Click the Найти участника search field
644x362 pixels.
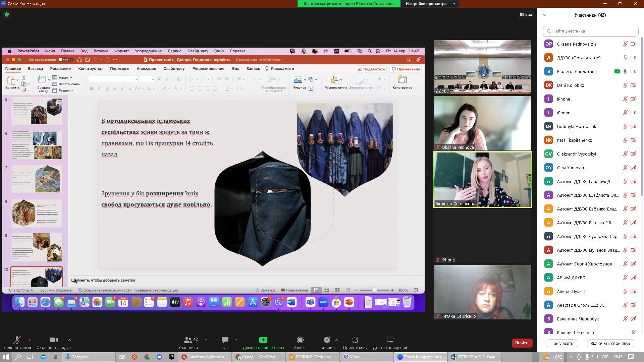point(590,31)
